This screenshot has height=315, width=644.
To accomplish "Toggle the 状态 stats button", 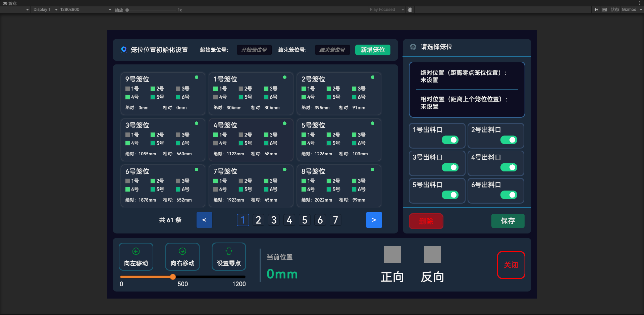I will point(614,10).
